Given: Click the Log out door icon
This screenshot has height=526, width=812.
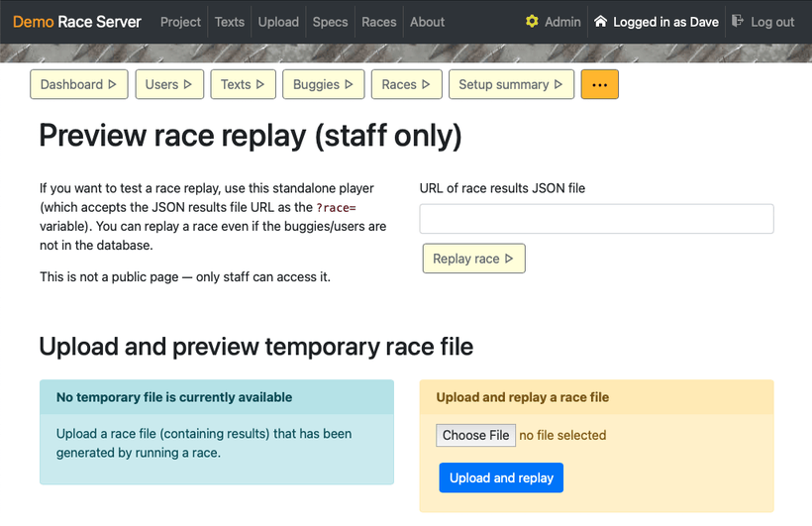Looking at the screenshot, I should [x=738, y=21].
